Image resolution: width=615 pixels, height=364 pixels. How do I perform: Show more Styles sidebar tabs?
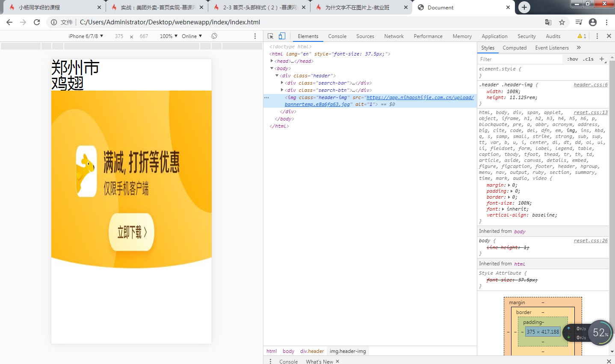[x=579, y=47]
